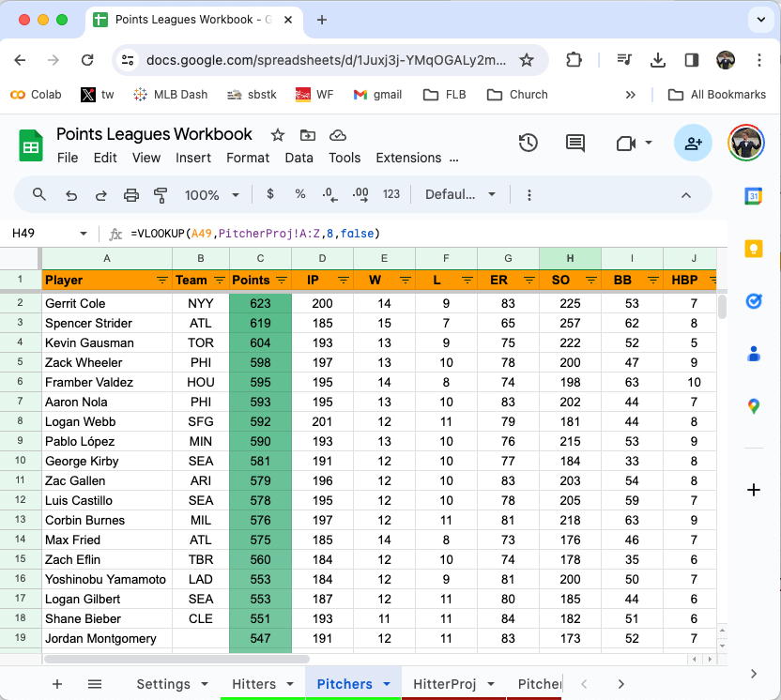Open the gmail bookmark
The width and height of the screenshot is (781, 700).
pyautogui.click(x=377, y=95)
